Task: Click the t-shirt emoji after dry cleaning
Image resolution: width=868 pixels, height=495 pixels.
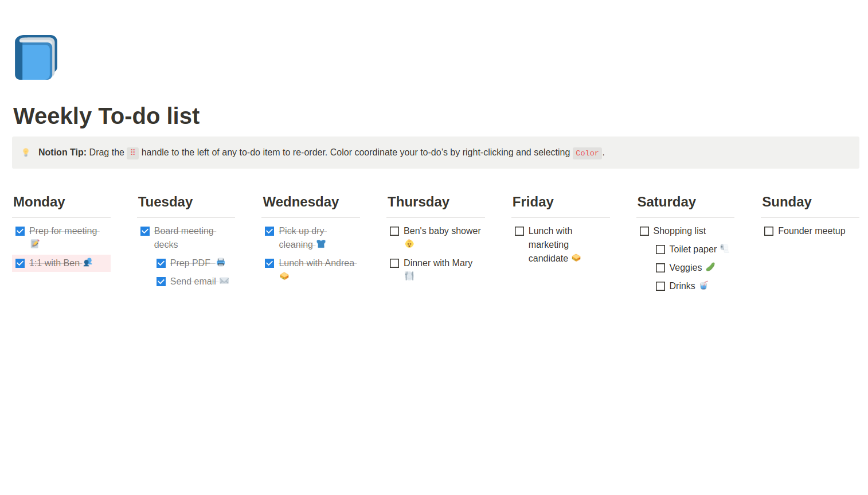Action: tap(321, 244)
